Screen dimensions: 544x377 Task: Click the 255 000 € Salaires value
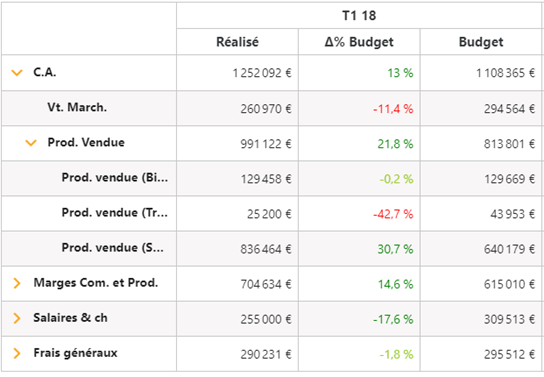tap(266, 319)
